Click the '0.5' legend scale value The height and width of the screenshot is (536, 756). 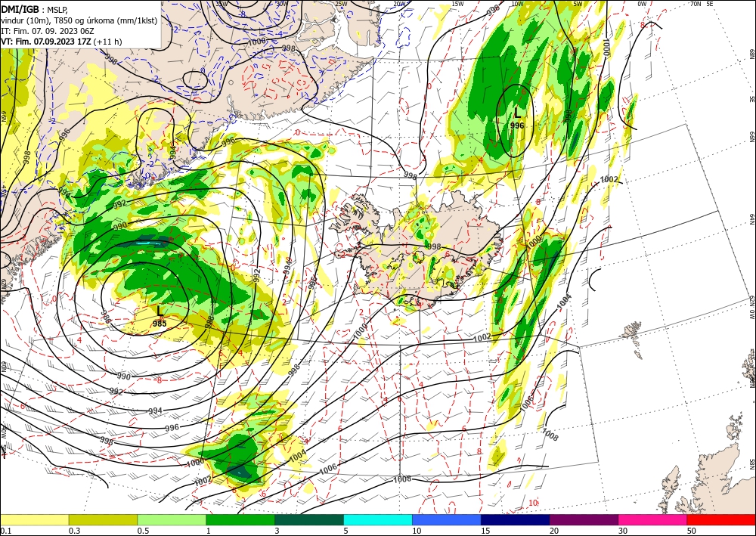(x=143, y=531)
